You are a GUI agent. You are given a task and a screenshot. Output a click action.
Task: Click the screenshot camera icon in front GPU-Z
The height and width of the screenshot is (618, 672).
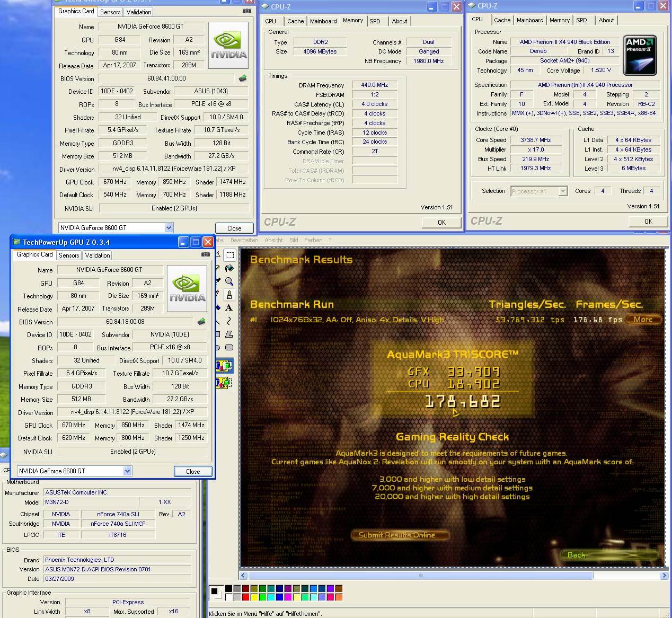(205, 254)
